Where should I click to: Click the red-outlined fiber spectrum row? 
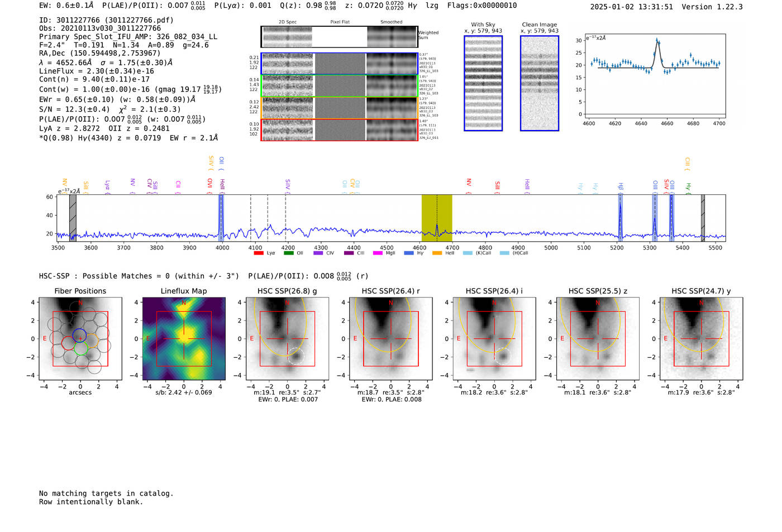(x=340, y=130)
